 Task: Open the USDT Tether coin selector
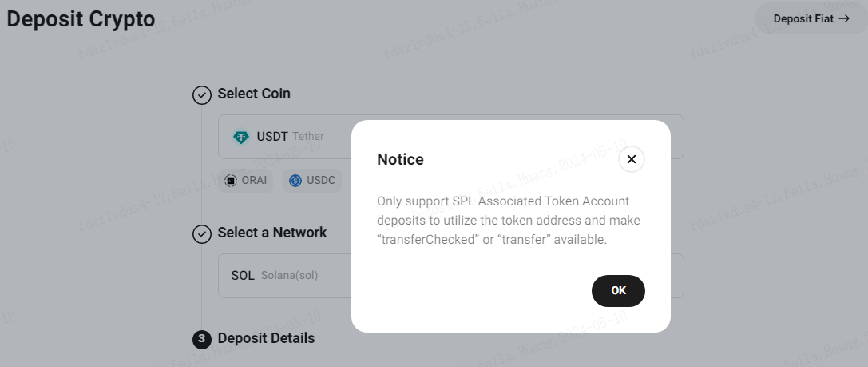point(451,137)
